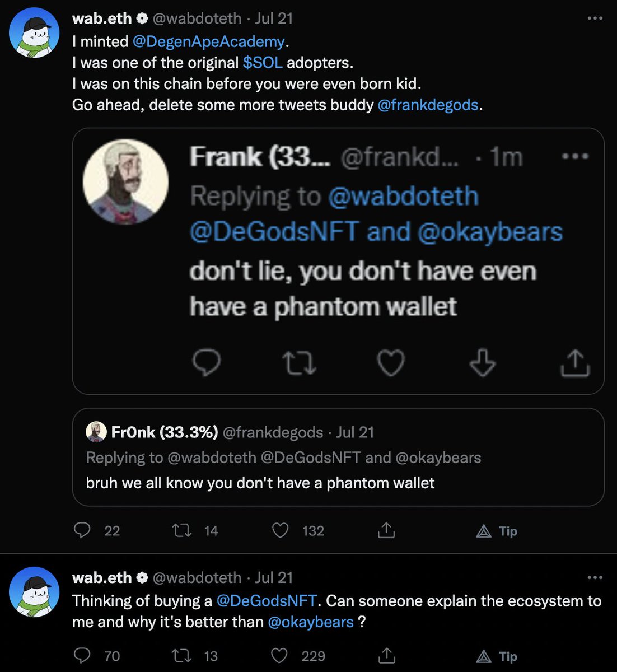Tip wab.eth on the second tweet

pyautogui.click(x=496, y=656)
